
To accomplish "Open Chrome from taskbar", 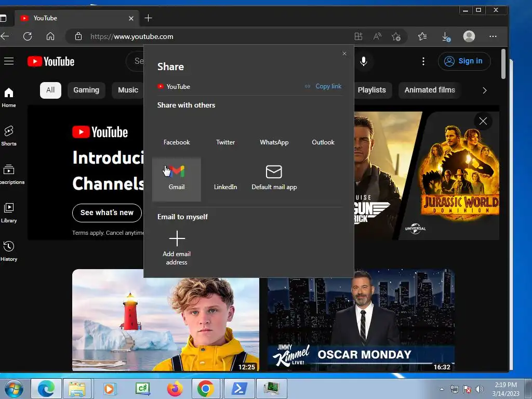I will click(x=206, y=389).
